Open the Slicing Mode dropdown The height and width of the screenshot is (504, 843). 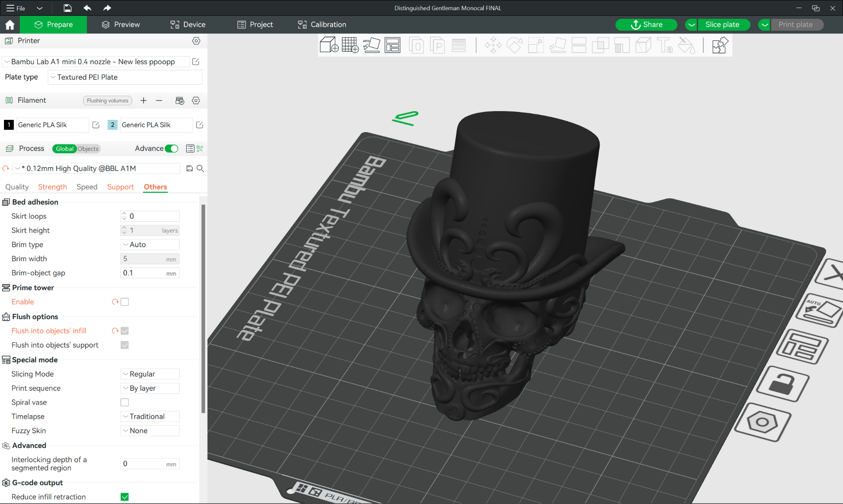(x=150, y=374)
